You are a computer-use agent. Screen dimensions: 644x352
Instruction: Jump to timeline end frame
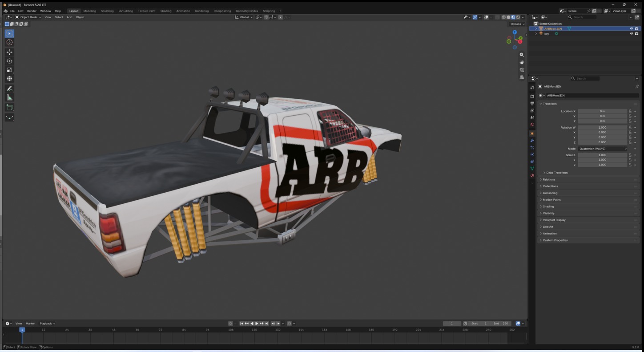pos(267,324)
